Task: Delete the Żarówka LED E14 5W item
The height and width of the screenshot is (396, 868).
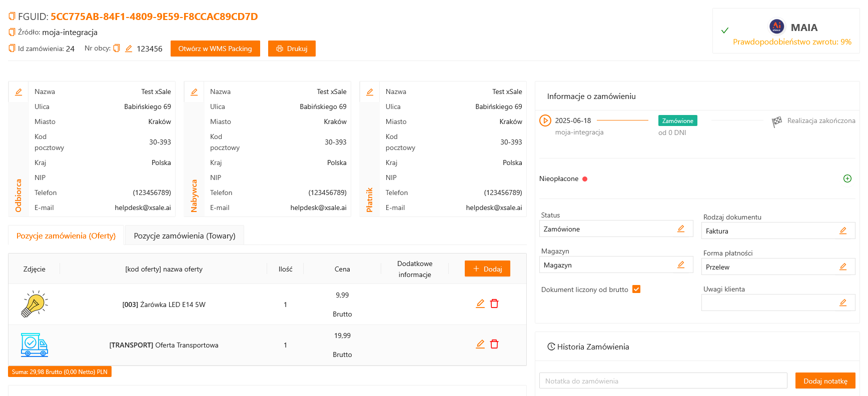Action: tap(494, 303)
